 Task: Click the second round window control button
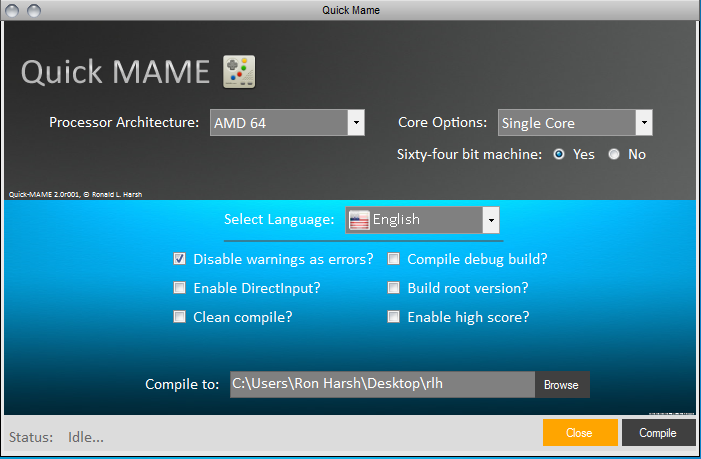[34, 10]
